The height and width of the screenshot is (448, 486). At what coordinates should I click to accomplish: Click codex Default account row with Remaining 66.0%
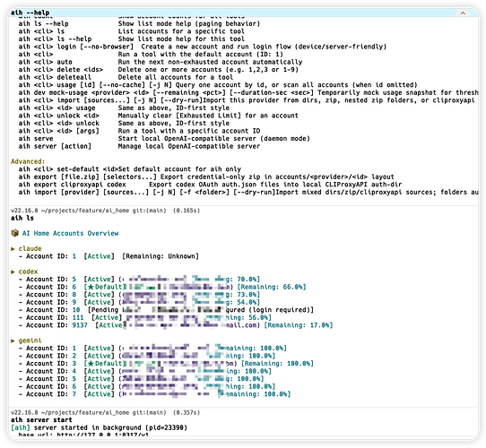pyautogui.click(x=162, y=287)
